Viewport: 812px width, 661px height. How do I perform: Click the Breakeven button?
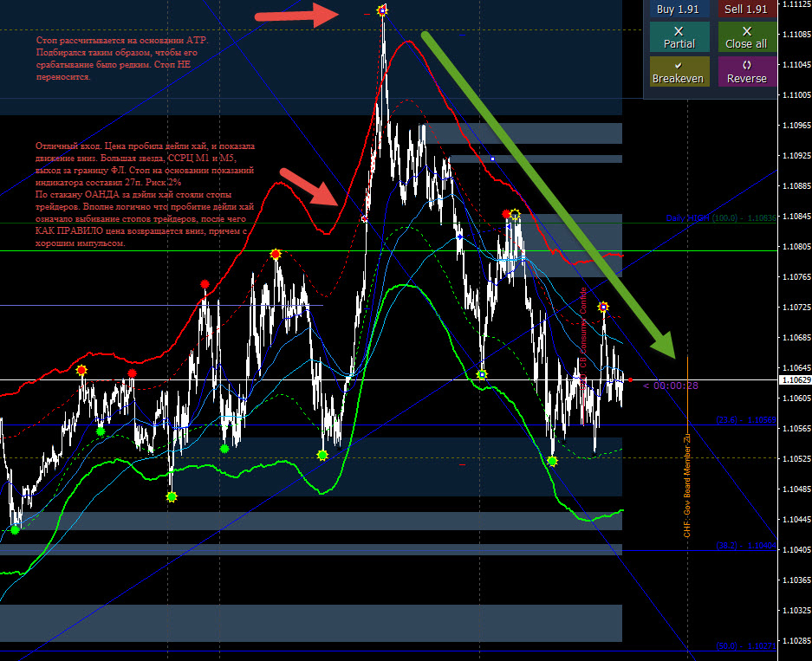coord(679,71)
